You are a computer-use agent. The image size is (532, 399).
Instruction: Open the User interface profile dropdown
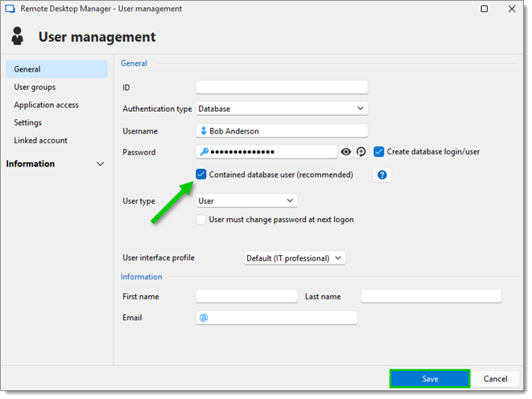tap(295, 258)
